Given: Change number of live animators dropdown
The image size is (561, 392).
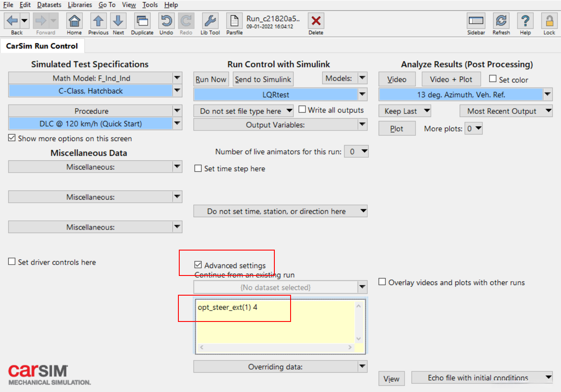Looking at the screenshot, I should 356,152.
